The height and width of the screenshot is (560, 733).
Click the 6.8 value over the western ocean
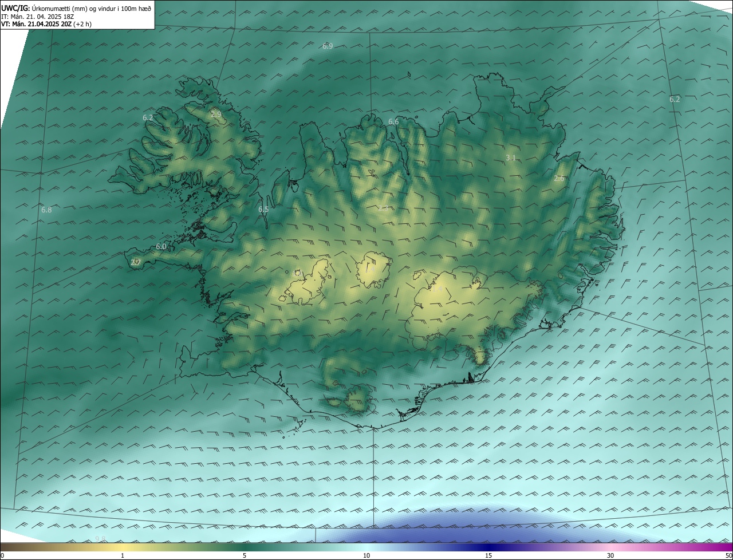pos(46,210)
